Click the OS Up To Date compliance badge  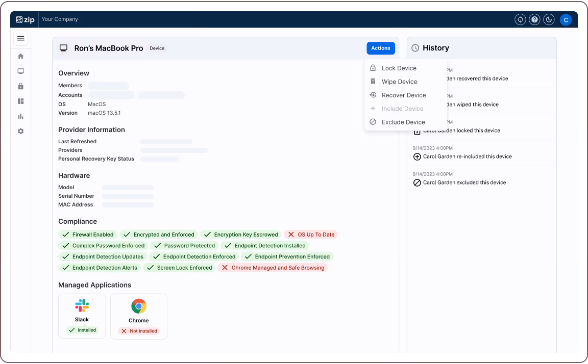[310, 235]
